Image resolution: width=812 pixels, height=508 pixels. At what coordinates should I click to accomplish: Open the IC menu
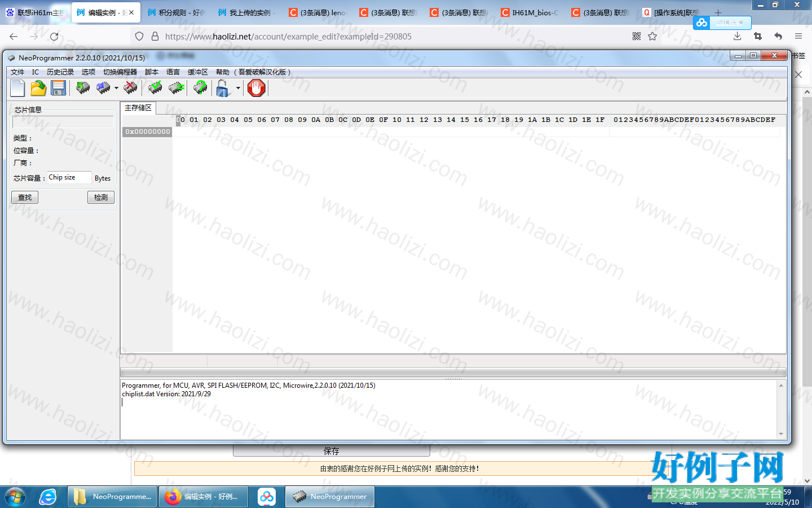pos(36,72)
